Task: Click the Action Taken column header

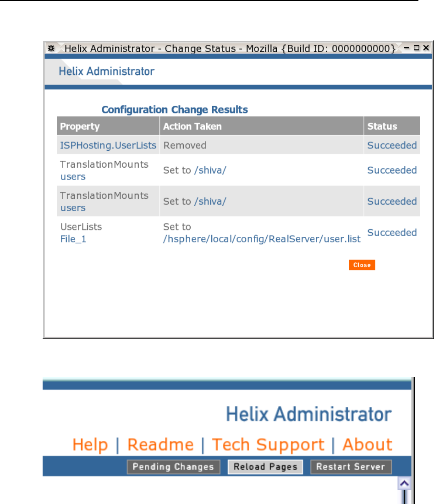Action: 262,126
